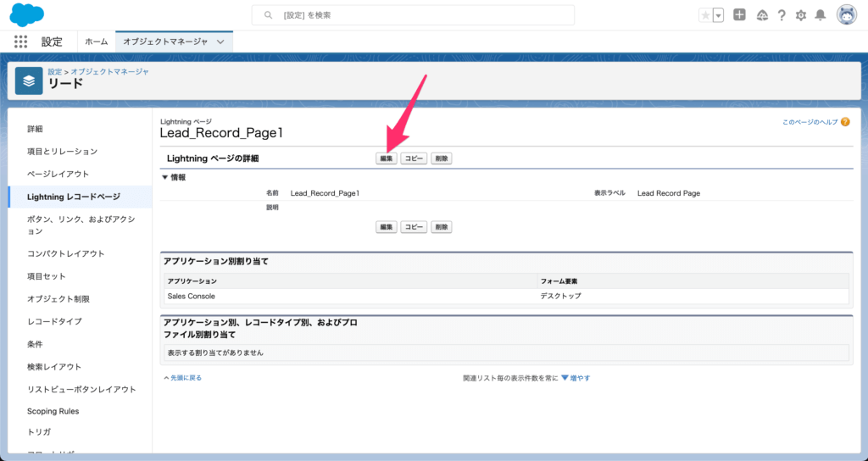Viewport: 868px width, 461px height.
Task: Click the top 削除 button
Action: click(441, 158)
